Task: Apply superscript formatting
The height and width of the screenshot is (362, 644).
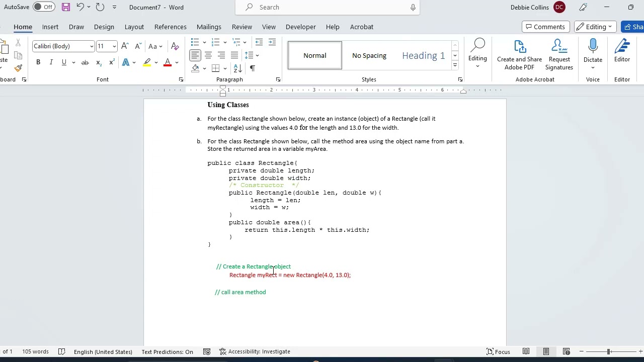Action: tap(111, 62)
